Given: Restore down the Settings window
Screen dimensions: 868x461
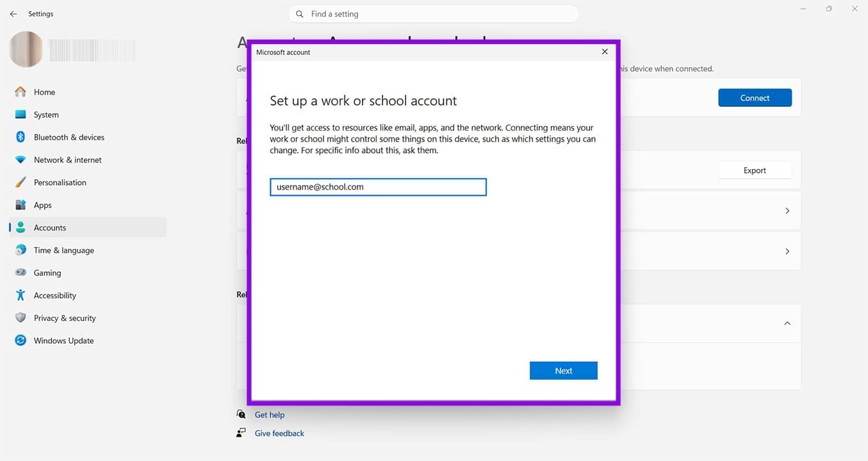Looking at the screenshot, I should pos(829,9).
